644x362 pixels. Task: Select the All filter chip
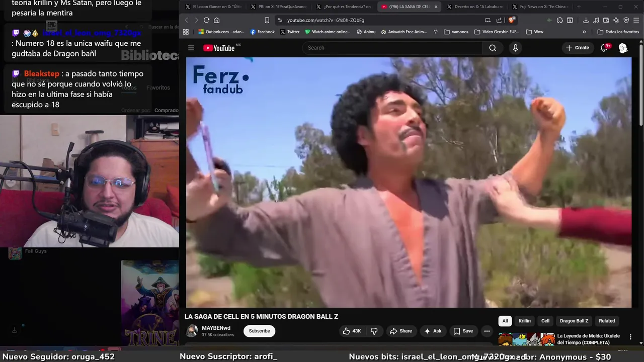point(505,321)
